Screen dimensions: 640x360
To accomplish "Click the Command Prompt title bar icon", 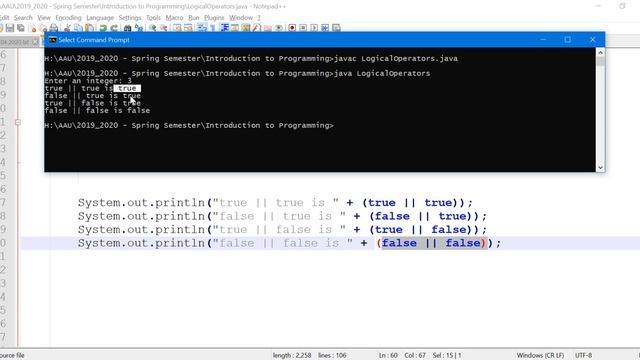I will point(53,40).
